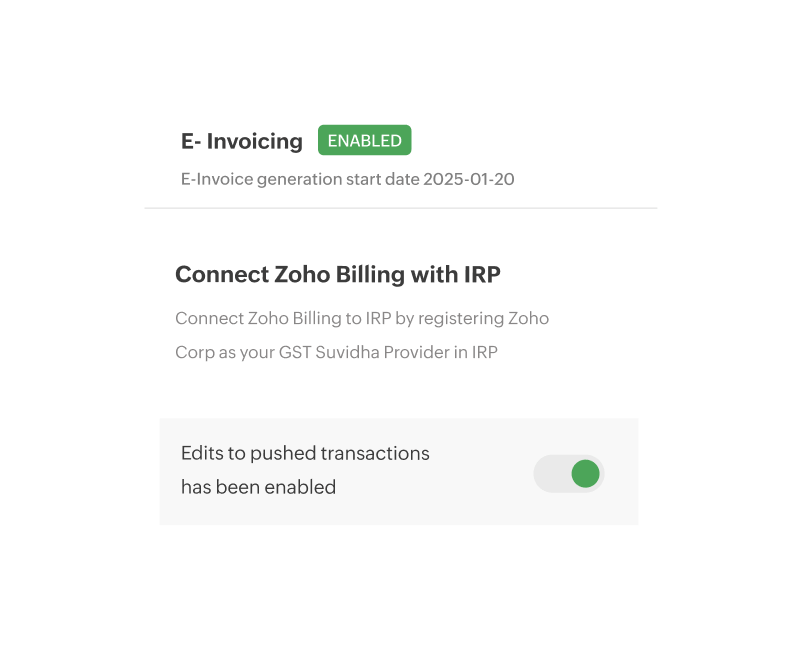Select the edits to pushed transactions label

click(x=304, y=452)
